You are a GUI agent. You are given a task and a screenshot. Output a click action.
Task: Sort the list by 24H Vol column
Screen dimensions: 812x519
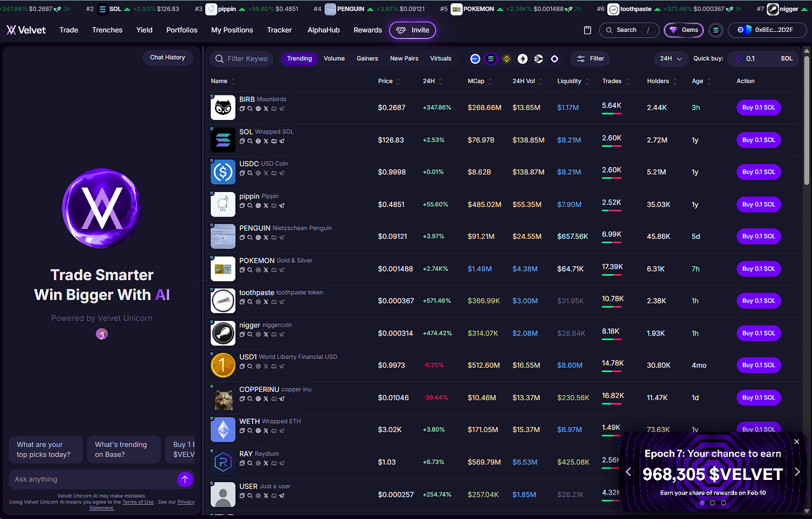click(x=528, y=81)
